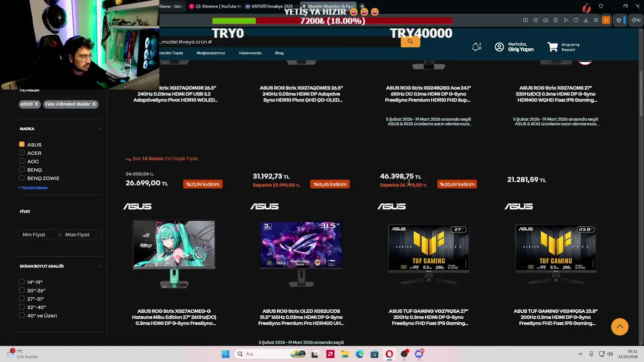Open the AMD Software taskbar icon
Image resolution: width=644 pixels, height=362 pixels.
click(x=331, y=354)
